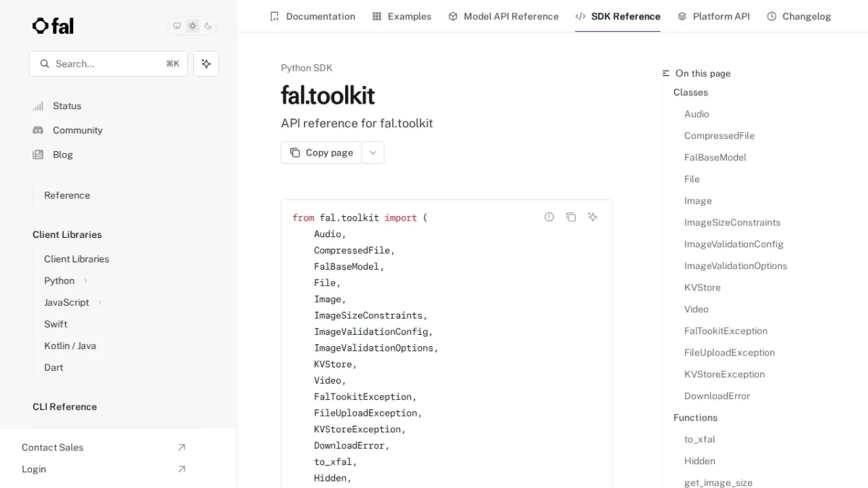
Task: Click Contact Sales link
Action: coord(52,448)
